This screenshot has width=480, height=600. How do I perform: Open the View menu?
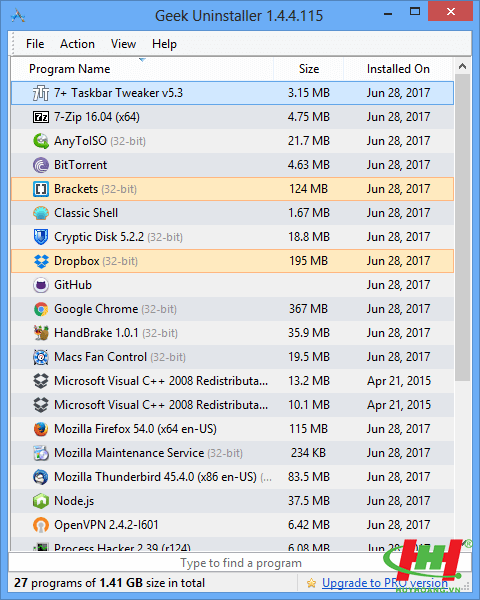(123, 44)
